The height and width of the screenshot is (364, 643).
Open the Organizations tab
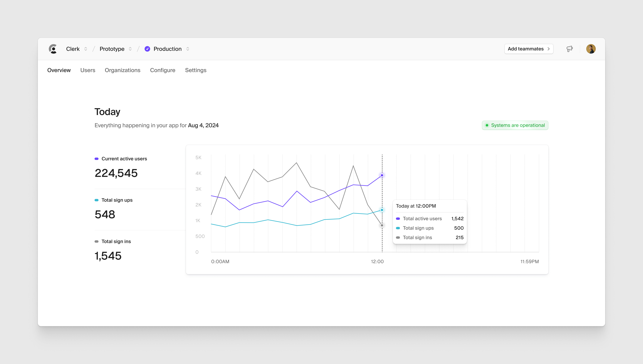(123, 70)
